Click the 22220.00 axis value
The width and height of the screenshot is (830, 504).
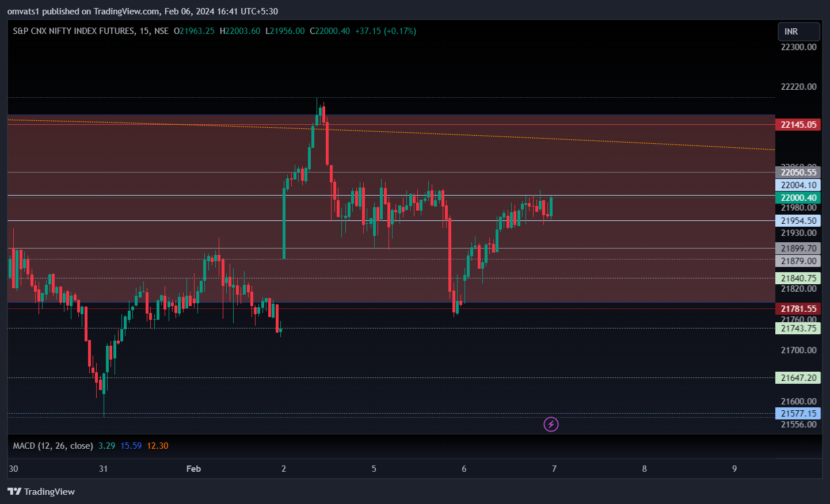(798, 87)
